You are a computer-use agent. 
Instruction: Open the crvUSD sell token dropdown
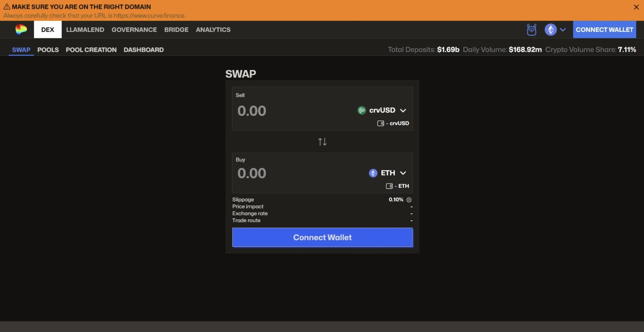click(382, 110)
